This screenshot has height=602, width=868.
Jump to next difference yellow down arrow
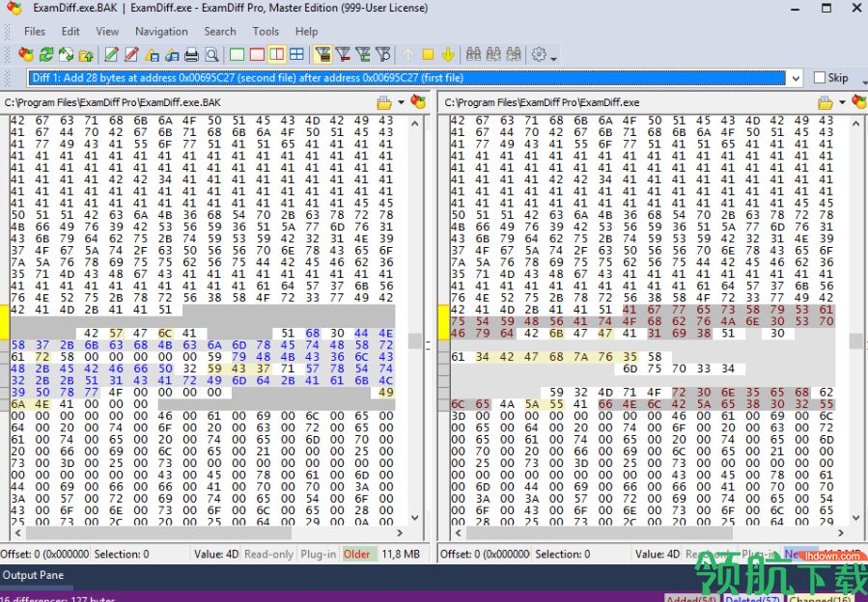(x=448, y=54)
